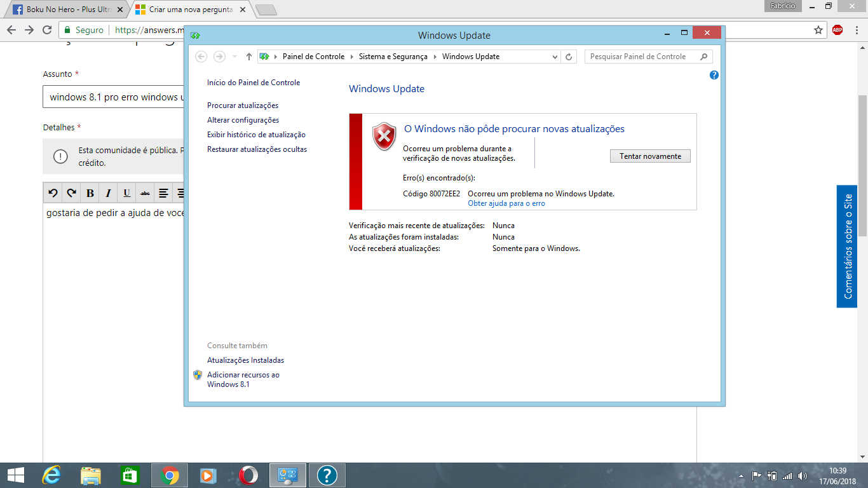The image size is (868, 488).
Task: Click Chrome back arrow
Action: coord(11,30)
